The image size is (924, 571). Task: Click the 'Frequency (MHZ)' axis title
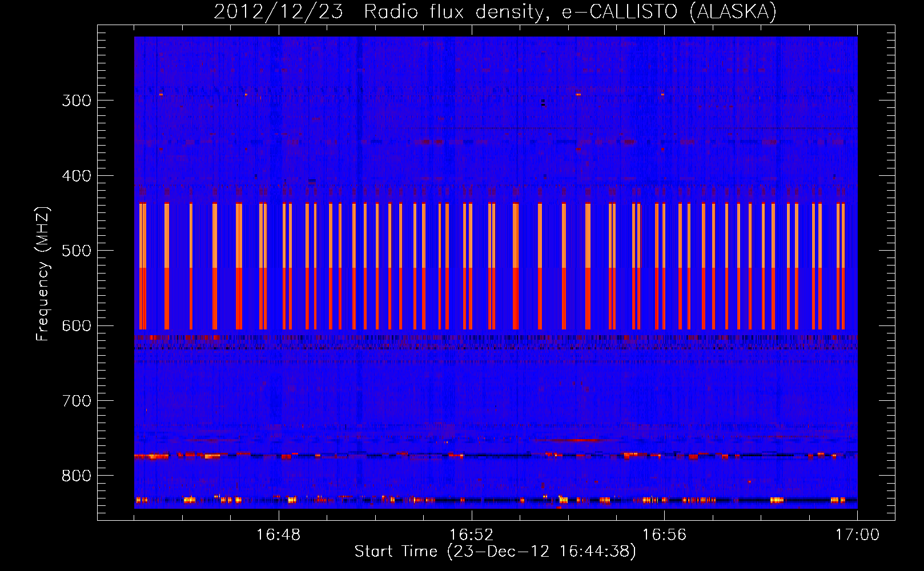pos(43,274)
